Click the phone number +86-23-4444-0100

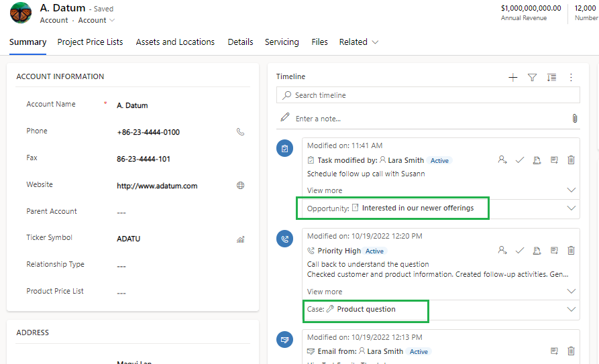148,132
